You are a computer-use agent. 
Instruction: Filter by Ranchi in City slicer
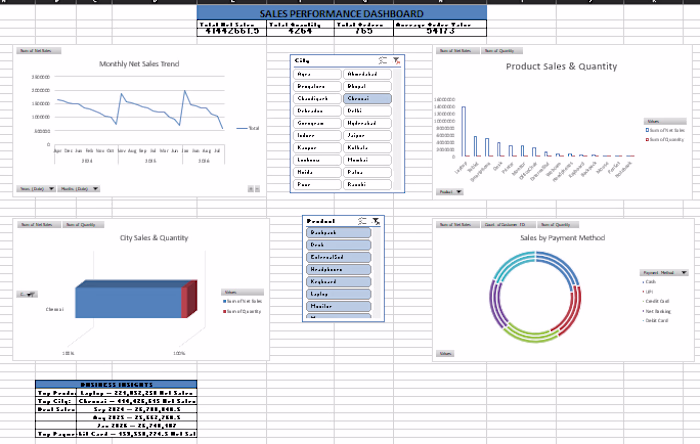tap(367, 184)
